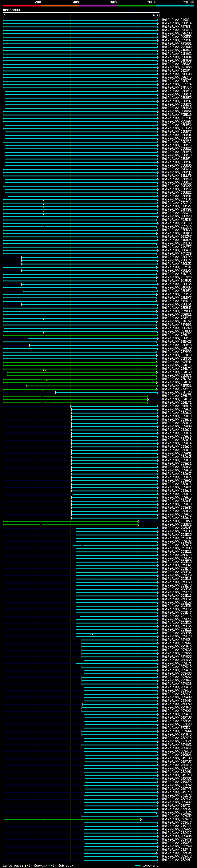Open hit UniRef100_C3SAJ7

point(176,518)
